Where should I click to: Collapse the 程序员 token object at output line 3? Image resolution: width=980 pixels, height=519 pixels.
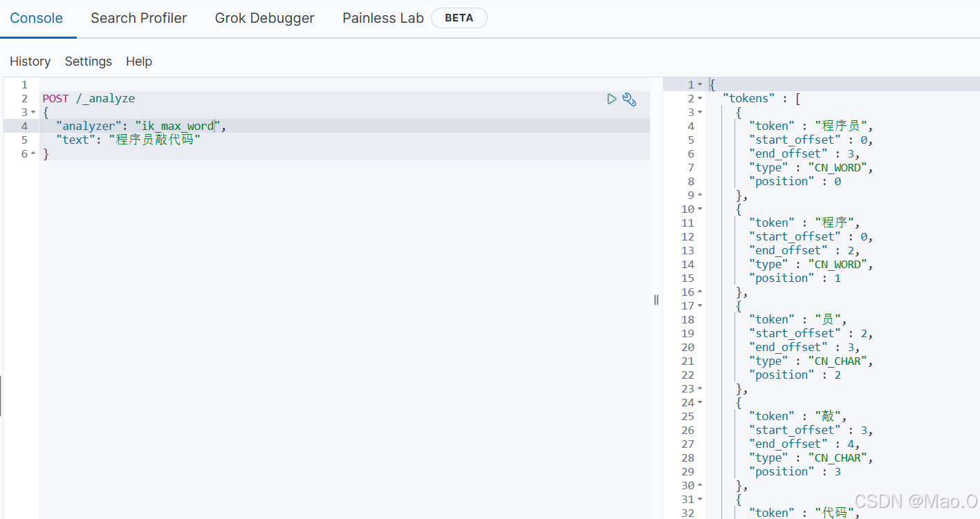pos(700,112)
